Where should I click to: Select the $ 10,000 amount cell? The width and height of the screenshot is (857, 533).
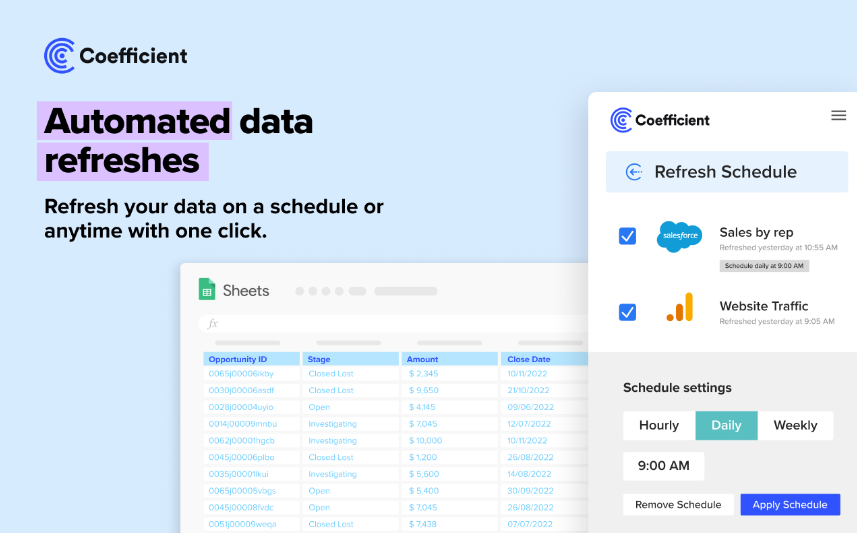point(450,441)
